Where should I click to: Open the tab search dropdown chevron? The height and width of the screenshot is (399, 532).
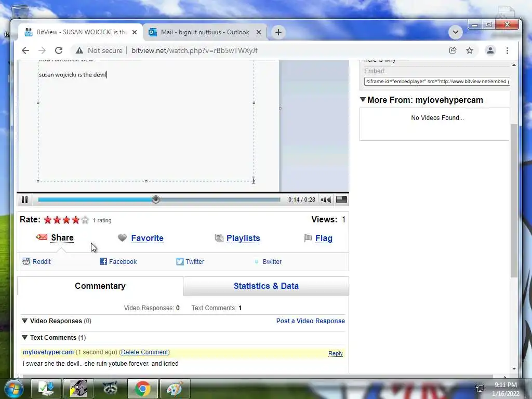[x=455, y=32]
